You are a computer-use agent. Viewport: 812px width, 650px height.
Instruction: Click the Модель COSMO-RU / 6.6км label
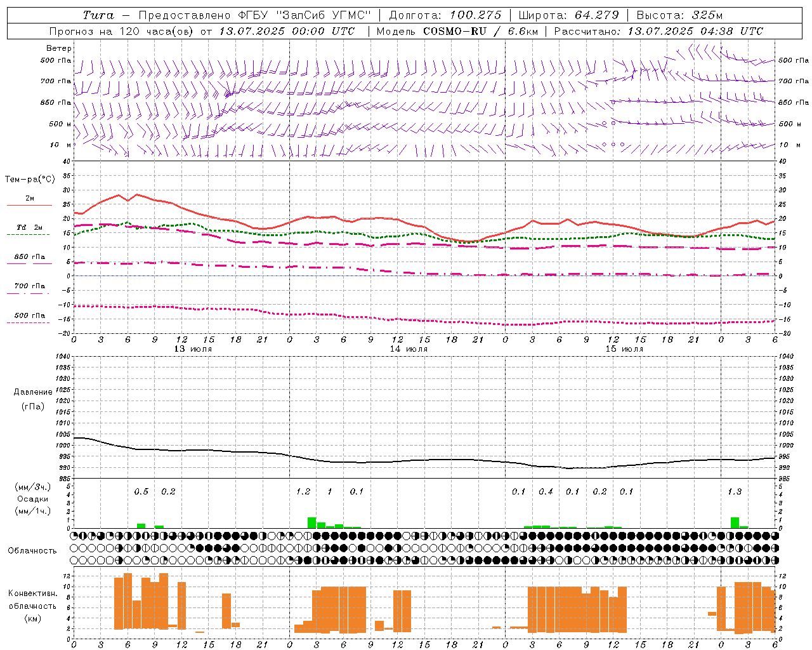tap(457, 31)
